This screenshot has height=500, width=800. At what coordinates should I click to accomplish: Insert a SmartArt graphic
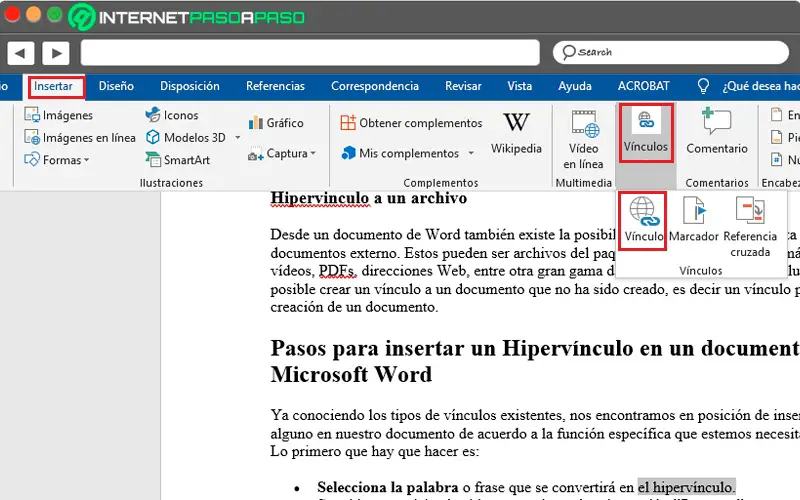pos(178,160)
